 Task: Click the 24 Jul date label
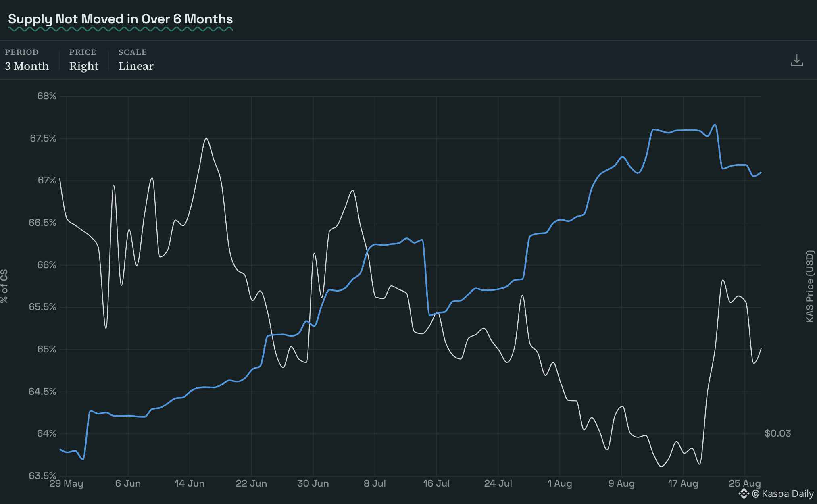(498, 483)
